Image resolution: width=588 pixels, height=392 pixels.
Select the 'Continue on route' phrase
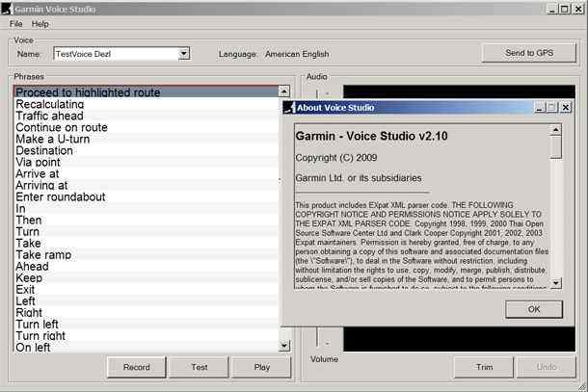(x=146, y=127)
